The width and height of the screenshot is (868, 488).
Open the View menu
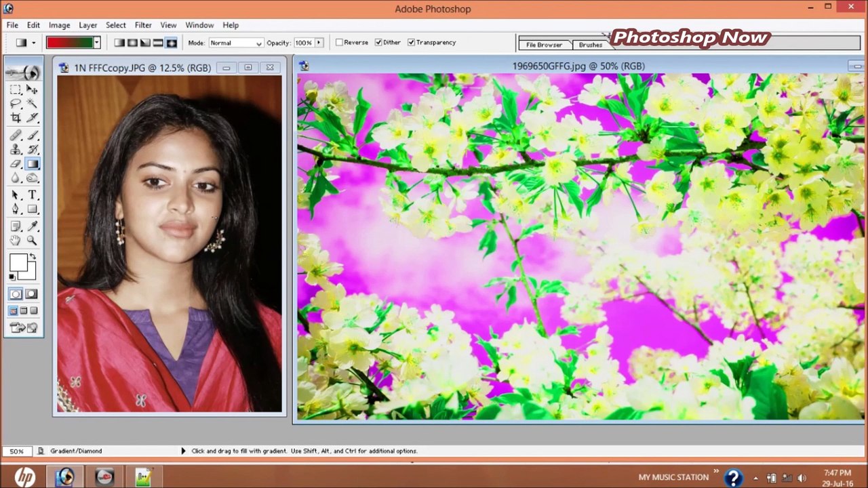tap(168, 25)
